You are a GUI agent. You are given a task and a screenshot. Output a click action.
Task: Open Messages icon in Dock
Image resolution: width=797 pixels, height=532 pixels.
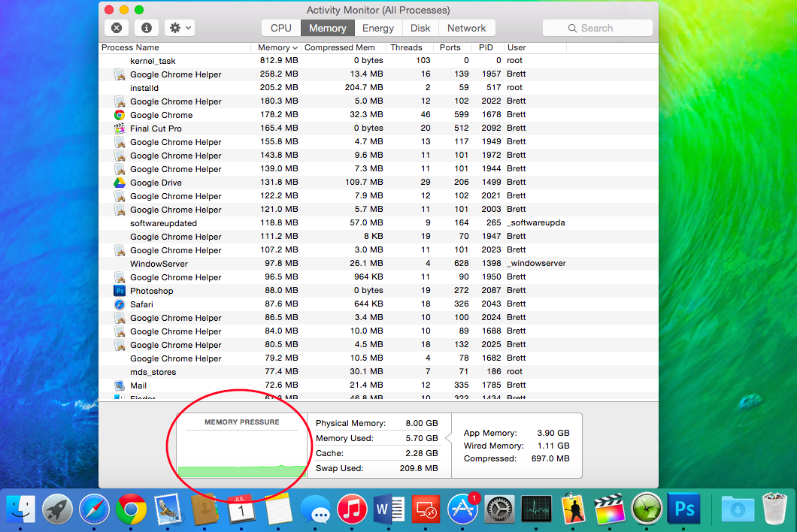point(315,509)
